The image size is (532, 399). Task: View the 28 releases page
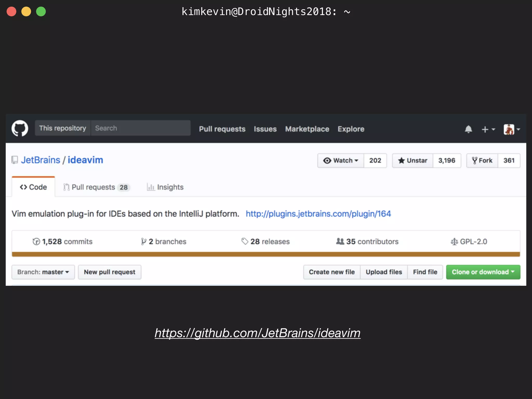(x=265, y=242)
